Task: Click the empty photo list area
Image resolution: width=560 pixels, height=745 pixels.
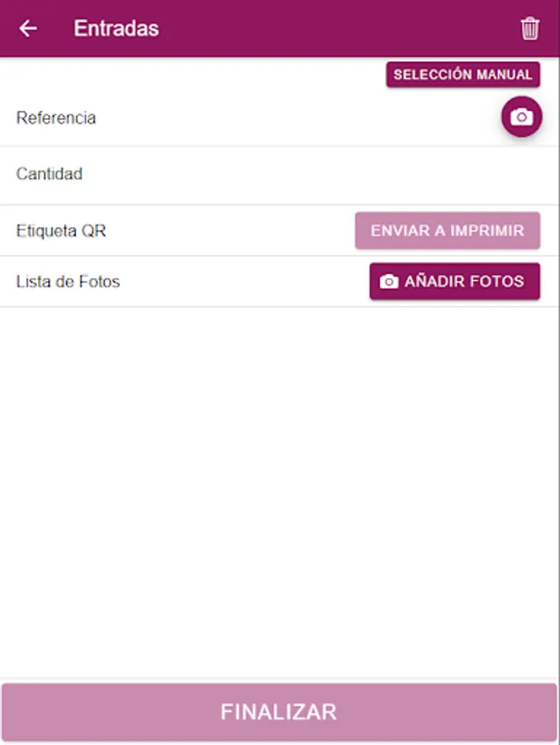Action: click(x=280, y=492)
